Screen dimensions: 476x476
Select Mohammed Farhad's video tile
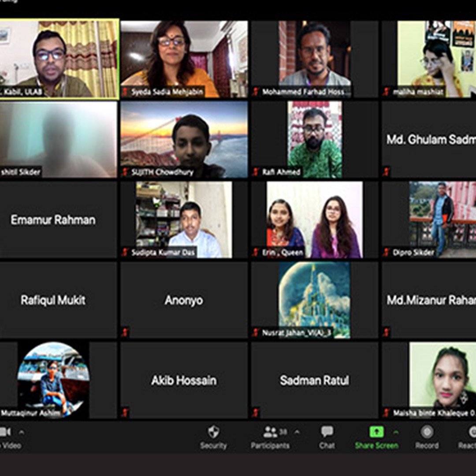pyautogui.click(x=315, y=59)
